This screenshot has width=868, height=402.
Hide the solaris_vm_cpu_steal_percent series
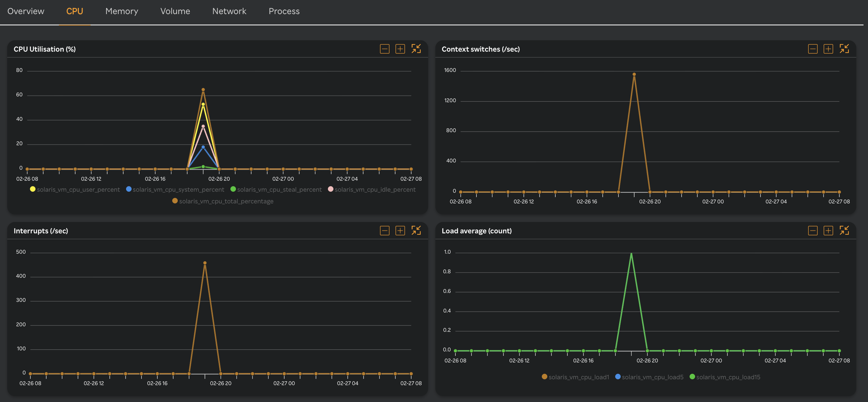point(280,189)
